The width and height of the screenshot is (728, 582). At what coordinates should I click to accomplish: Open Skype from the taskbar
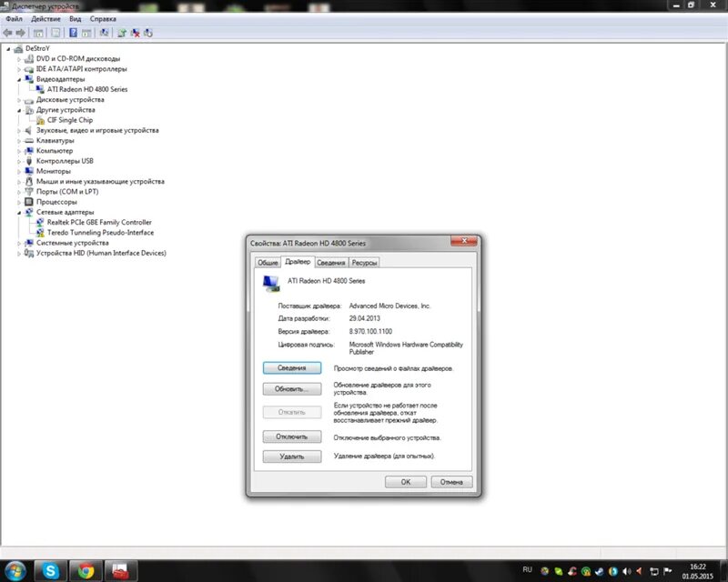pos(50,571)
